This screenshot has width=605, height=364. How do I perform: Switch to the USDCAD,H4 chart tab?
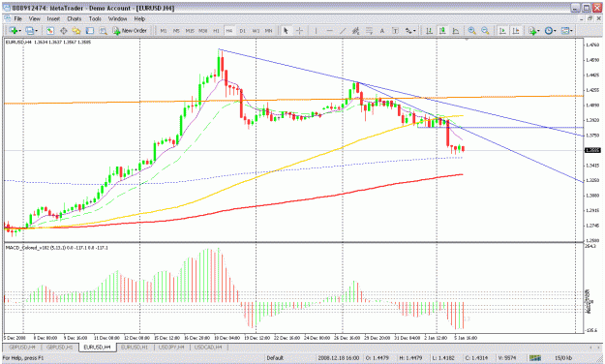[x=208, y=348]
